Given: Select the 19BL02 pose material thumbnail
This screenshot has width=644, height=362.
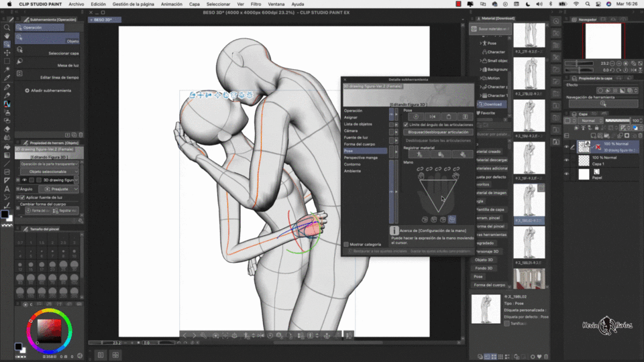Looking at the screenshot, I should point(529,200).
